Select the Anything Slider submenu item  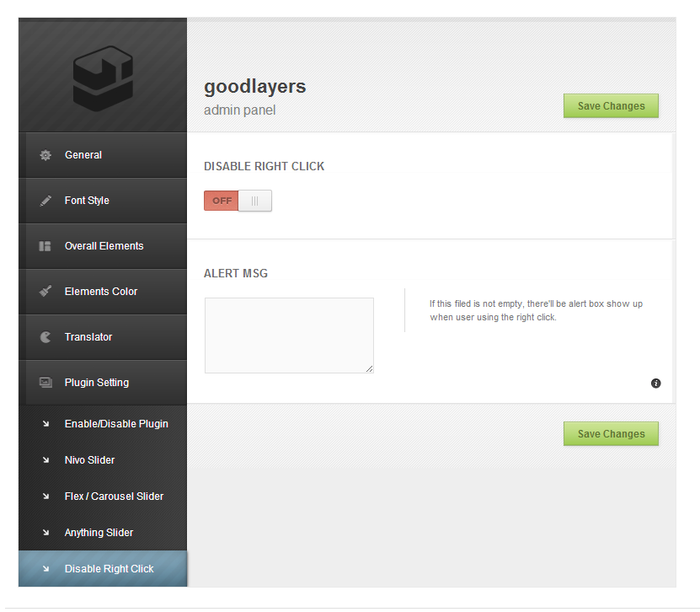(x=99, y=533)
